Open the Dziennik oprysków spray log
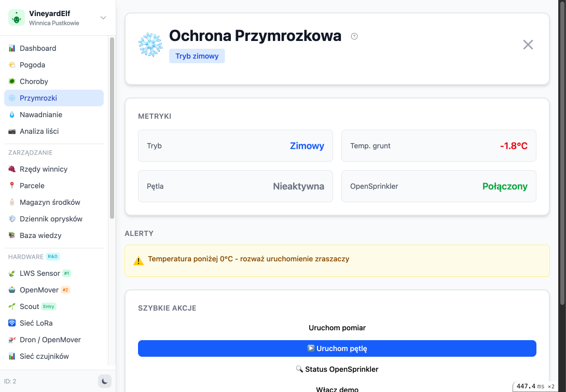This screenshot has width=566, height=392. (51, 219)
